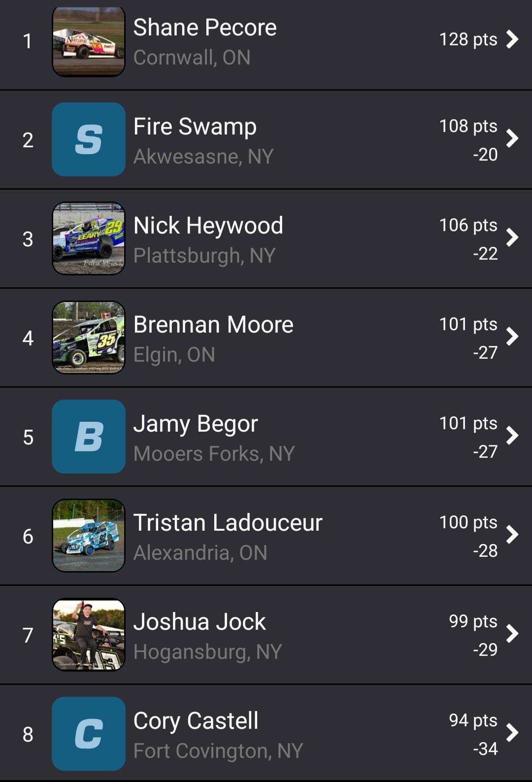The height and width of the screenshot is (782, 532).
Task: Open Tristan Ladouceur's blue car photo
Action: click(89, 536)
